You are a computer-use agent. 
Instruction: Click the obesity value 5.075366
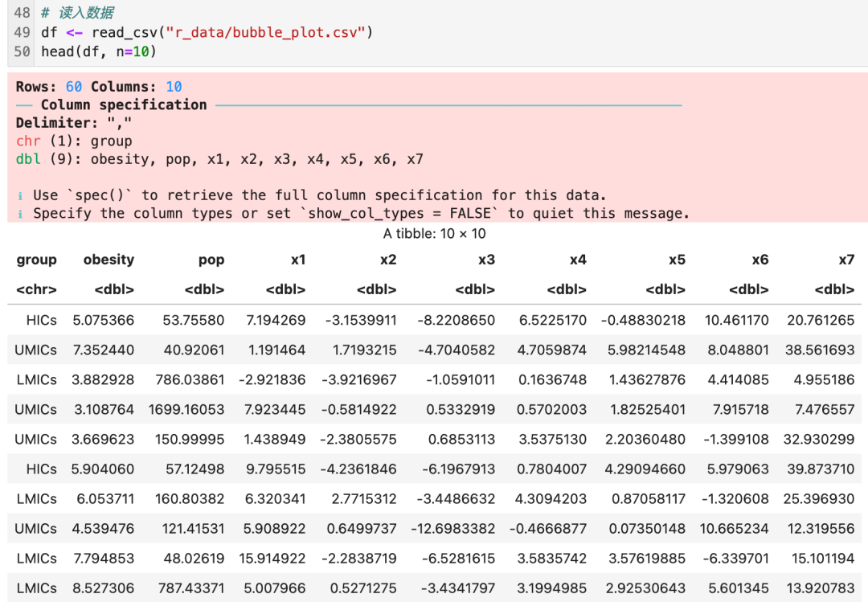pyautogui.click(x=104, y=320)
